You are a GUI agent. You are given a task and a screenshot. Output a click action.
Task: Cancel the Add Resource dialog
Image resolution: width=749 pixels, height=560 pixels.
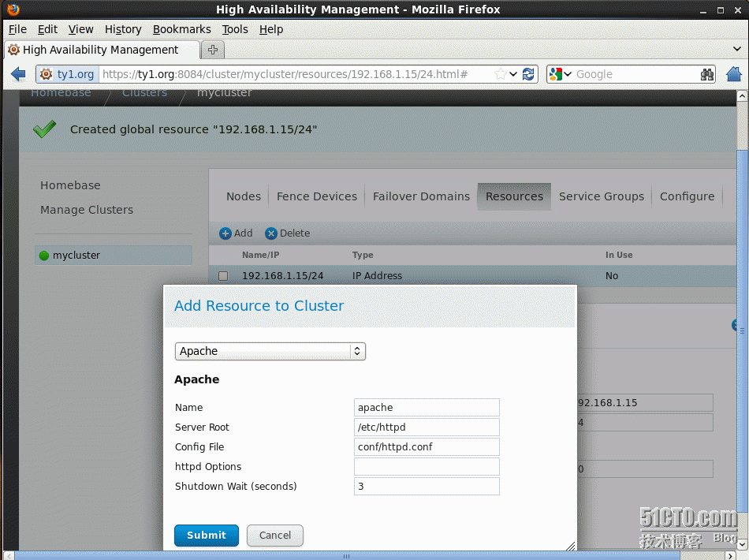(274, 535)
